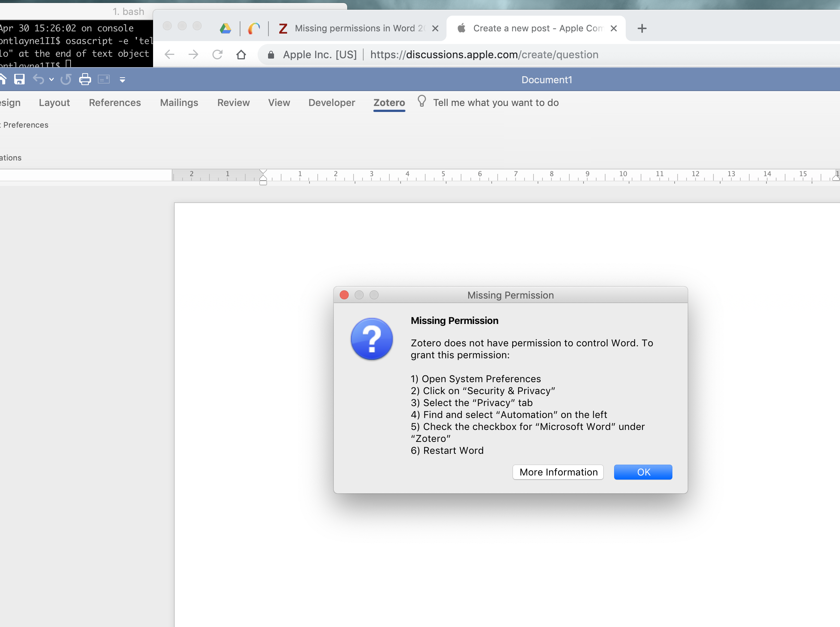Screen dimensions: 840x627
Task: Click the Save icon in Word toolbar
Action: [x=19, y=79]
